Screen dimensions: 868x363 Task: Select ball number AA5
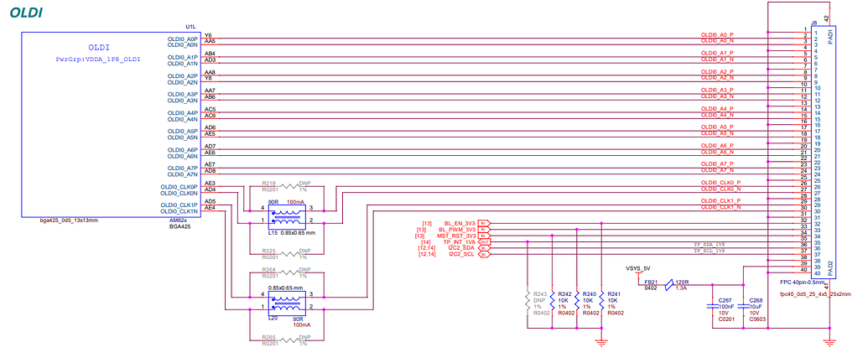tap(210, 42)
